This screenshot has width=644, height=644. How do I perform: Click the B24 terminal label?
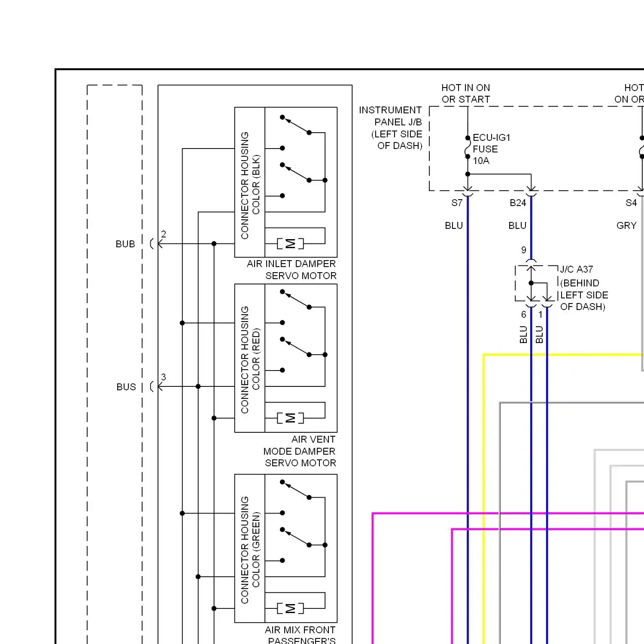click(518, 203)
